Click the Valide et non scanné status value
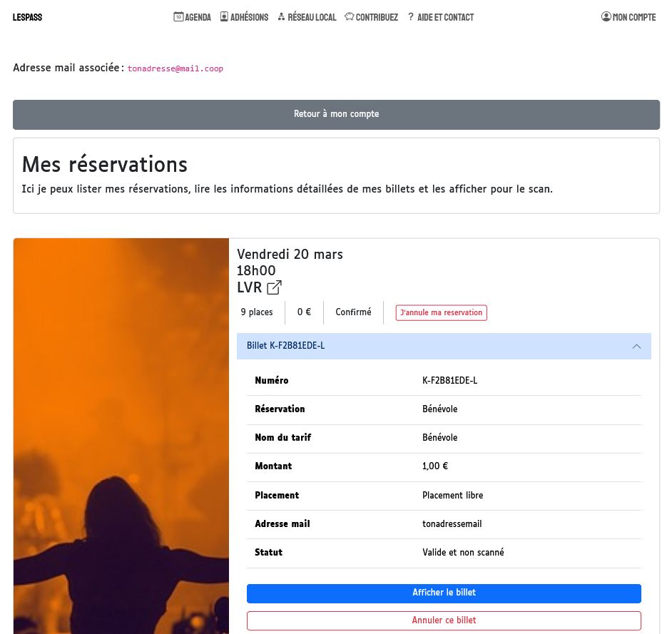This screenshot has height=634, width=672. pos(463,553)
